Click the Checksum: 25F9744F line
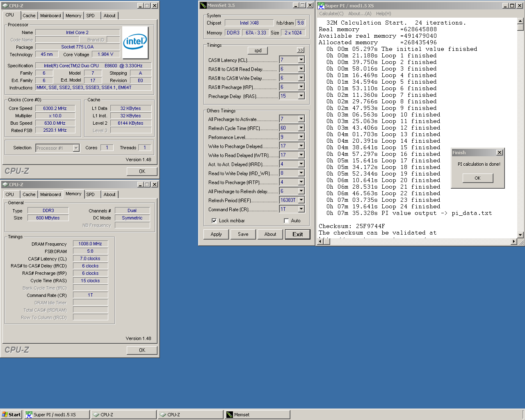The width and height of the screenshot is (525, 420). [x=352, y=226]
